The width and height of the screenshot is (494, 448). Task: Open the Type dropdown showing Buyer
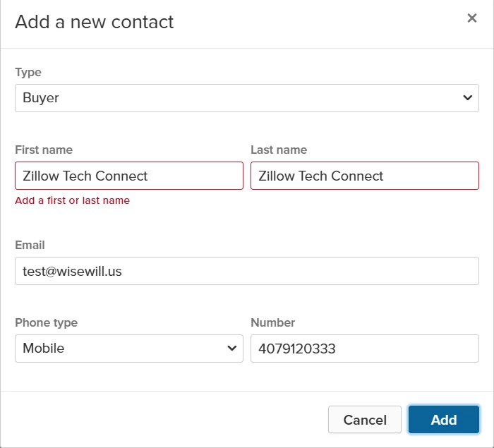point(247,98)
